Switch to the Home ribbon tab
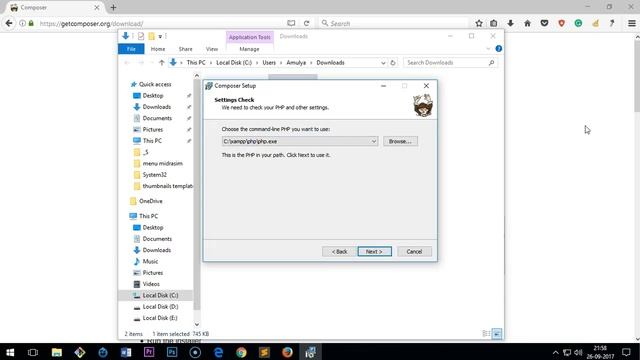This screenshot has width=640, height=360. point(158,49)
